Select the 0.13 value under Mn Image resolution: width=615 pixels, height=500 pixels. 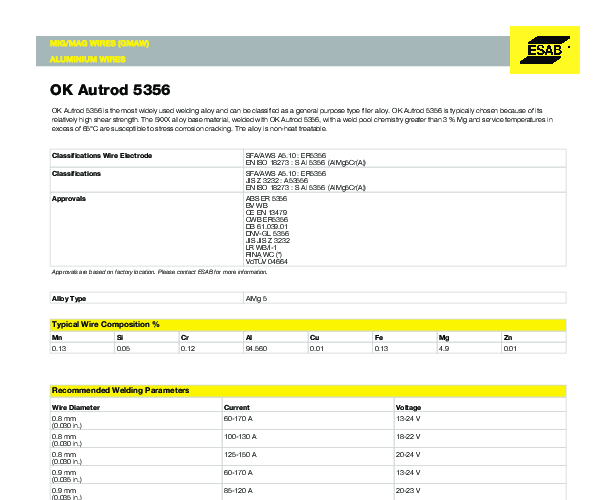59,349
